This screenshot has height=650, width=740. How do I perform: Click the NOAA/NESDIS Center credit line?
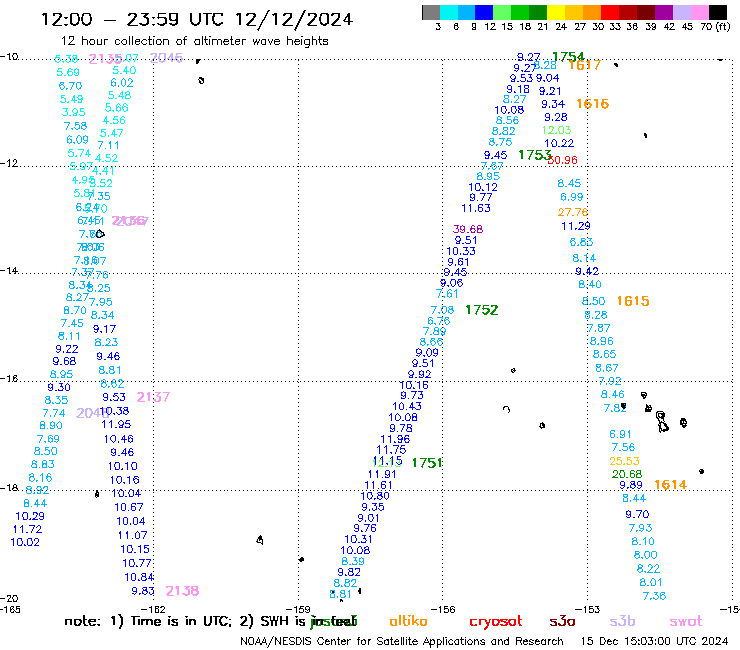pos(402,641)
